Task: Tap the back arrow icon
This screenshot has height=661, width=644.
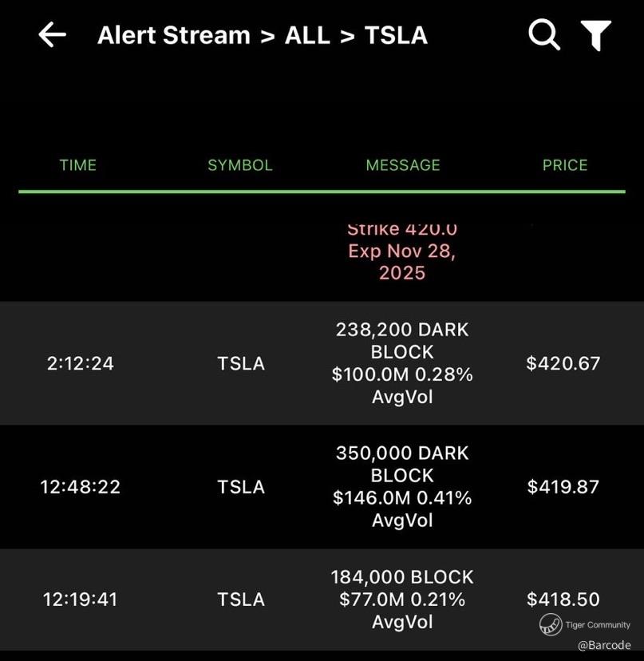Action: coord(52,35)
